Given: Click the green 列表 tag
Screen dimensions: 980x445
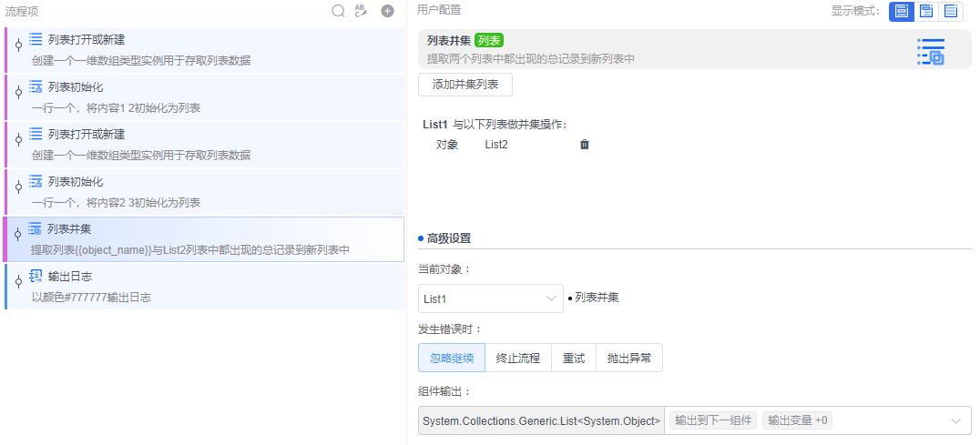Looking at the screenshot, I should [x=489, y=41].
